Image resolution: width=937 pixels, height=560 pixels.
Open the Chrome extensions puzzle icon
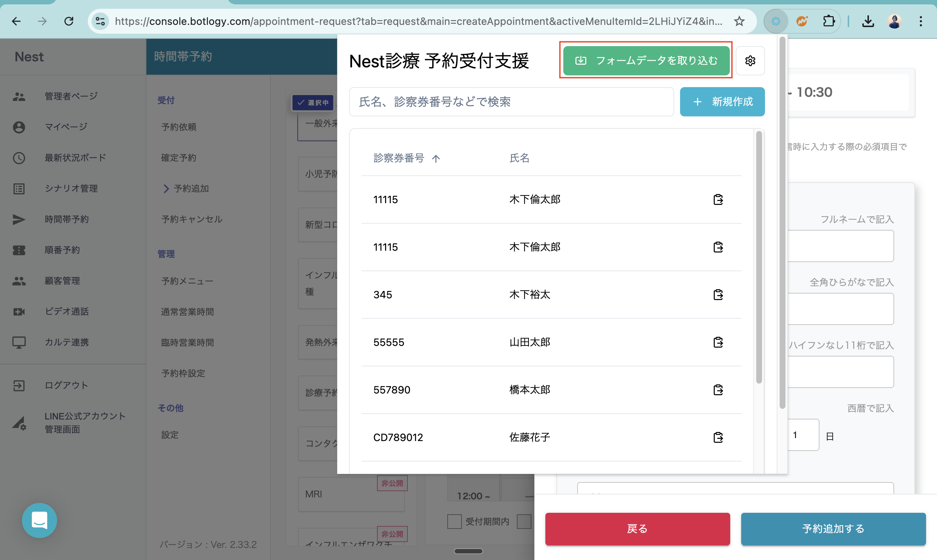(x=828, y=21)
